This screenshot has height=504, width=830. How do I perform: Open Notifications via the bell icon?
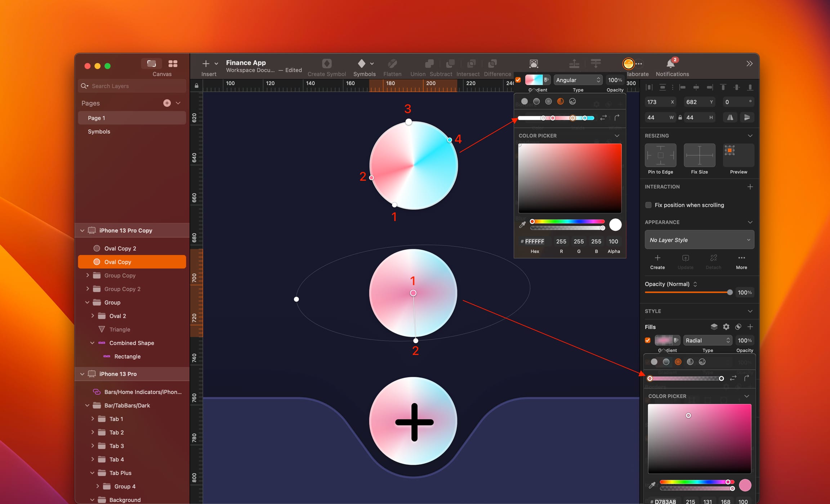click(671, 63)
